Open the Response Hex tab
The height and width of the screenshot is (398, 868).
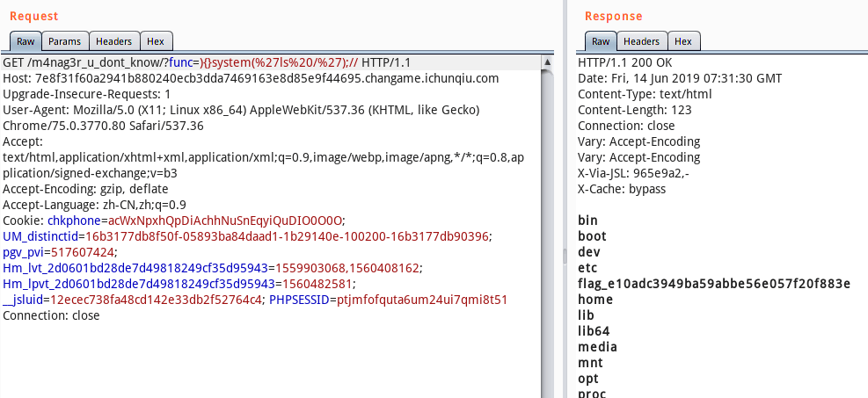(x=683, y=41)
